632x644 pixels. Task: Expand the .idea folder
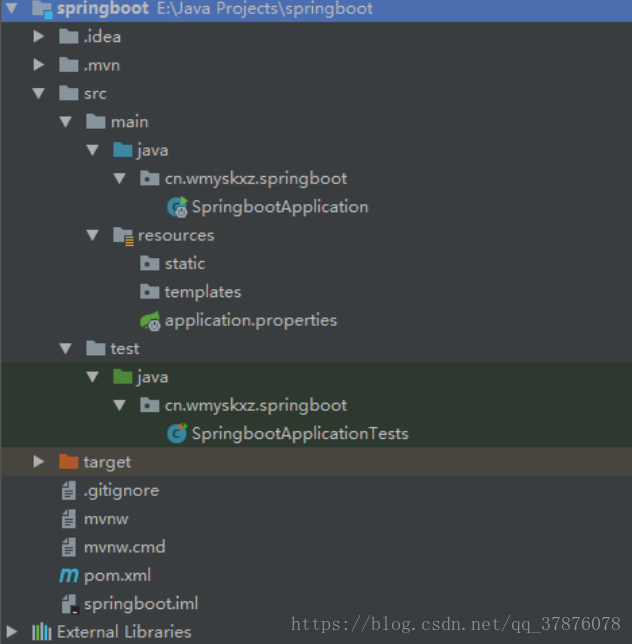(39, 37)
